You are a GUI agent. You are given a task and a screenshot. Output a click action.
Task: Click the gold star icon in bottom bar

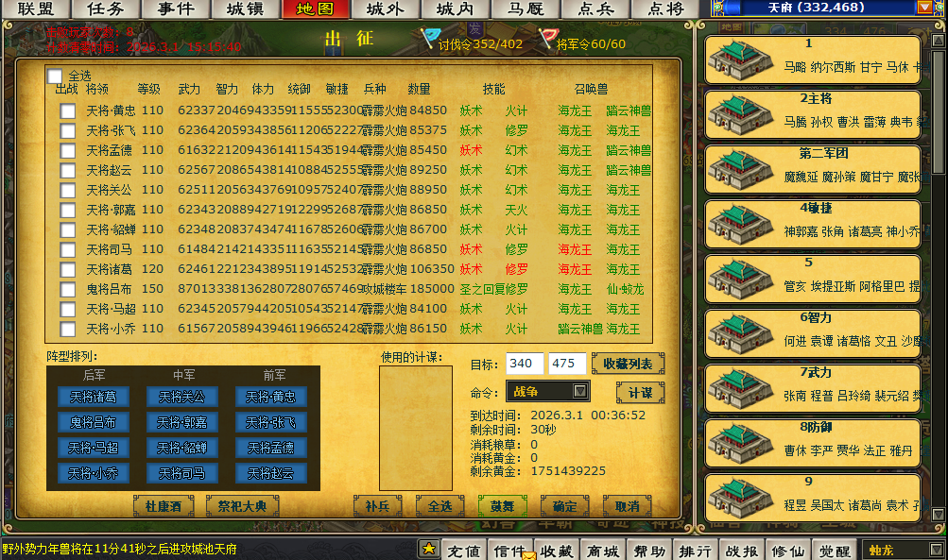tap(429, 549)
